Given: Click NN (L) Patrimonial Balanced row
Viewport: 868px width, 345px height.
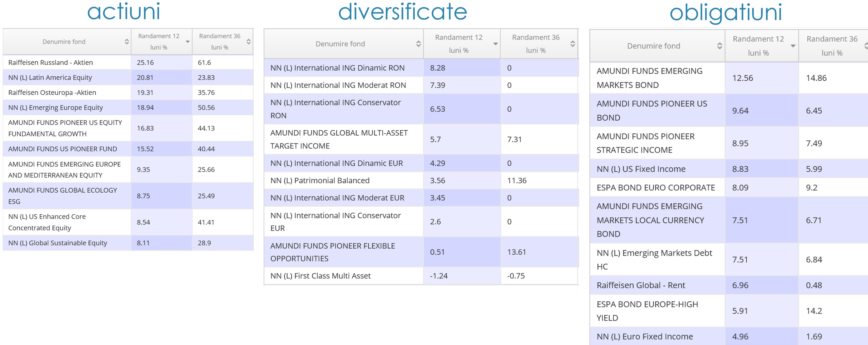Looking at the screenshot, I should tap(320, 181).
